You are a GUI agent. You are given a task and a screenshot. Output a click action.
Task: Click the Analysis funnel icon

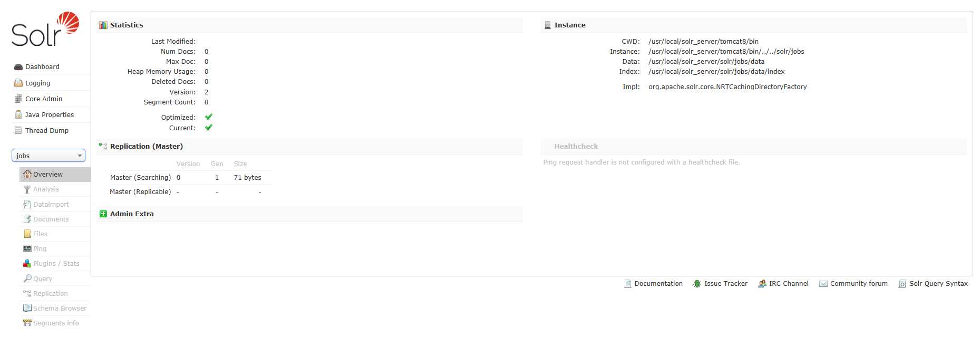tap(27, 189)
